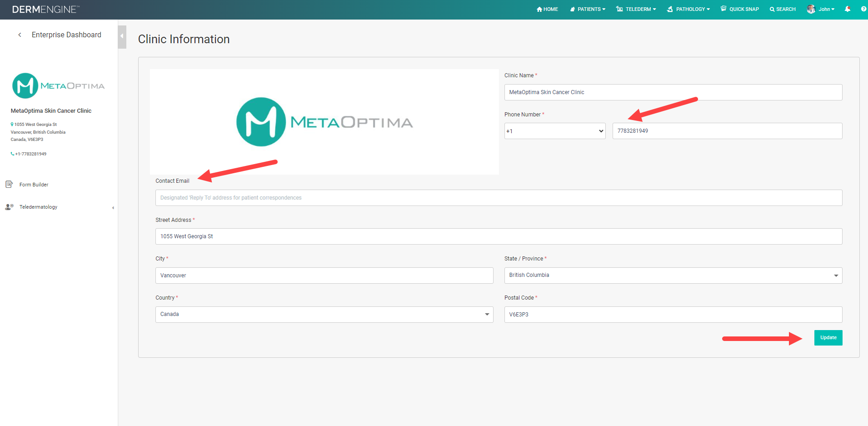Open Teledermatology from sidebar
The image size is (868, 426).
coord(38,207)
